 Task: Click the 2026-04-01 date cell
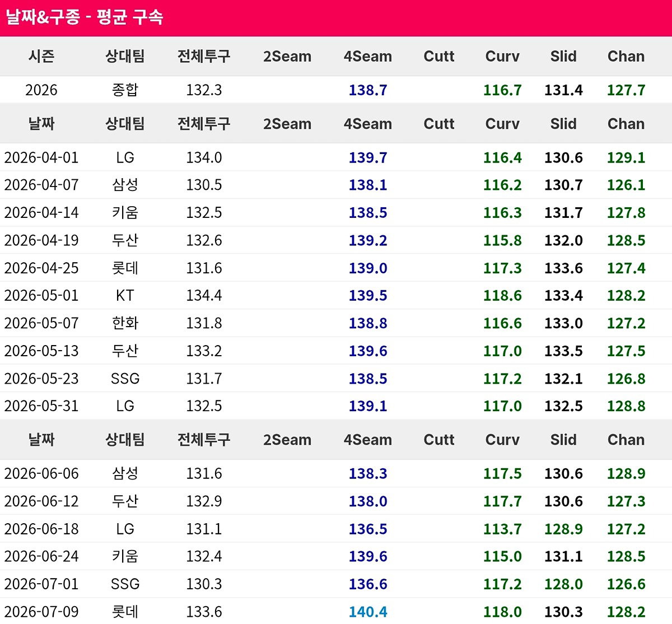(x=41, y=157)
